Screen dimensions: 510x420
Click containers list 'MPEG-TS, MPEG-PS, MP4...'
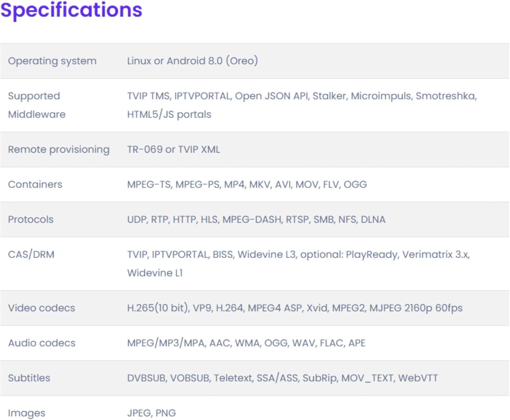pyautogui.click(x=247, y=185)
